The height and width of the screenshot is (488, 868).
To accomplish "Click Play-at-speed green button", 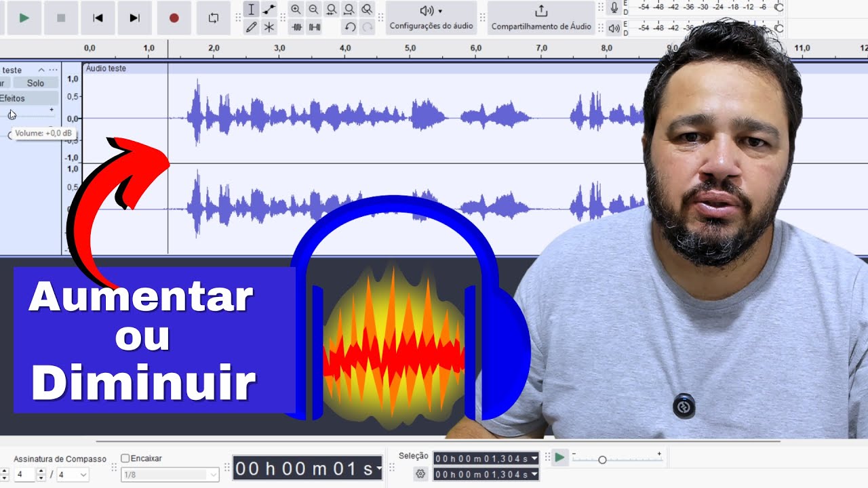I will (x=559, y=457).
